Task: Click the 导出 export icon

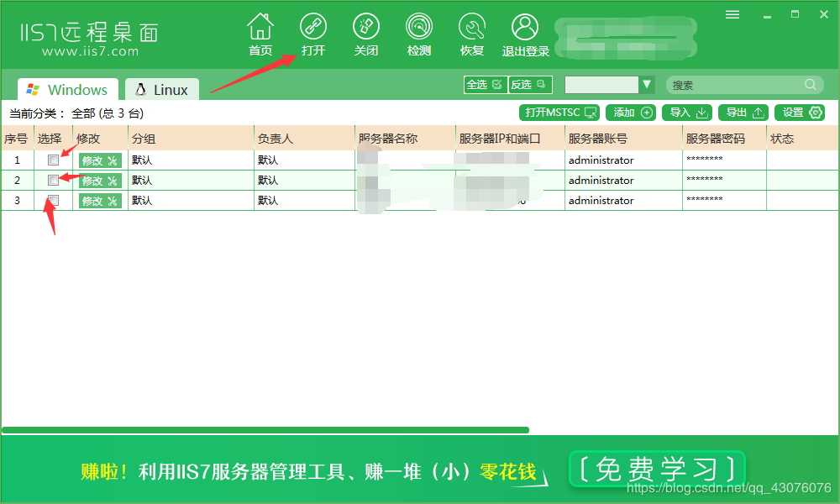Action: click(743, 112)
